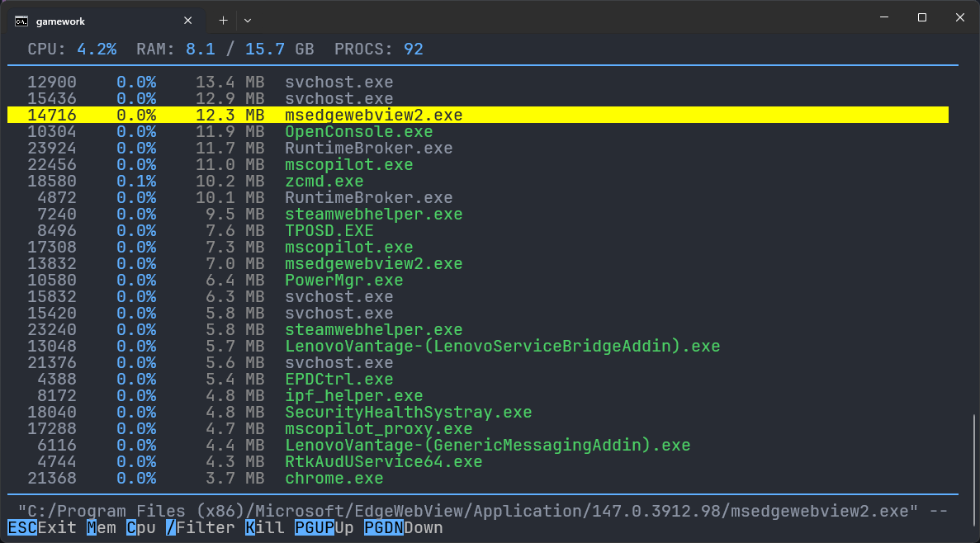This screenshot has height=543, width=980.
Task: Click the ESC Exit shortcut
Action: (x=42, y=528)
